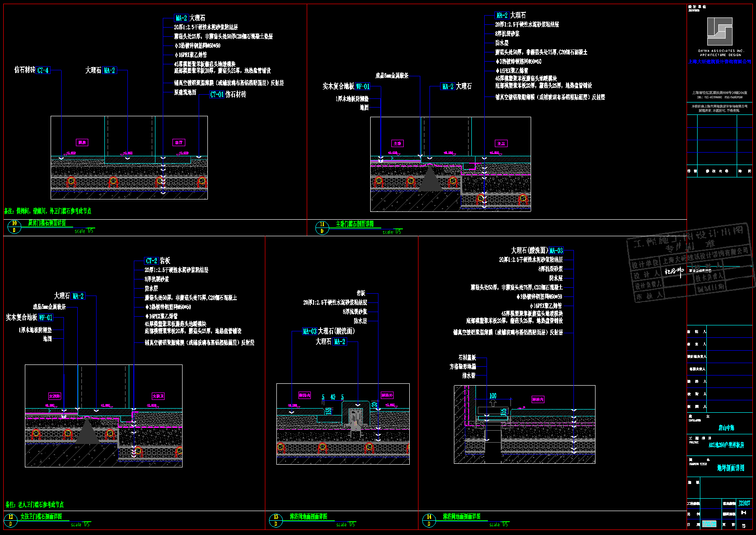The width and height of the screenshot is (756, 535).
Task: Select the detail 12 circle marker
Action: tap(11, 520)
